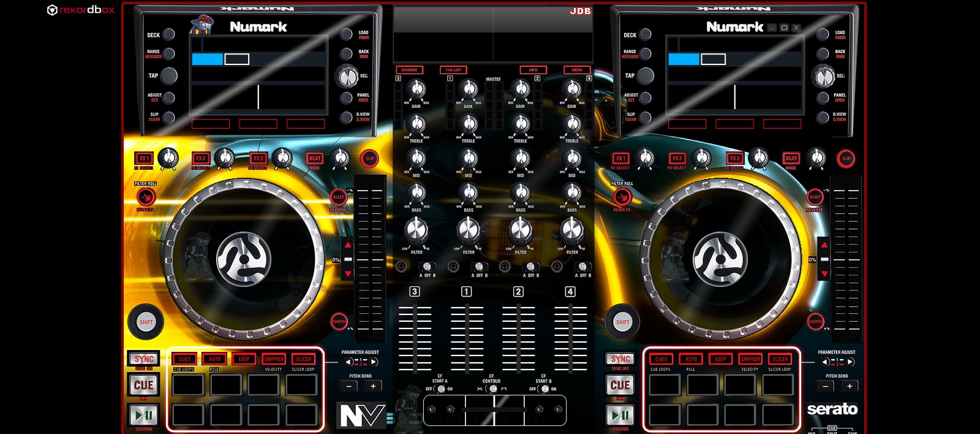
Task: Click the crossfader track
Action: pos(494,409)
